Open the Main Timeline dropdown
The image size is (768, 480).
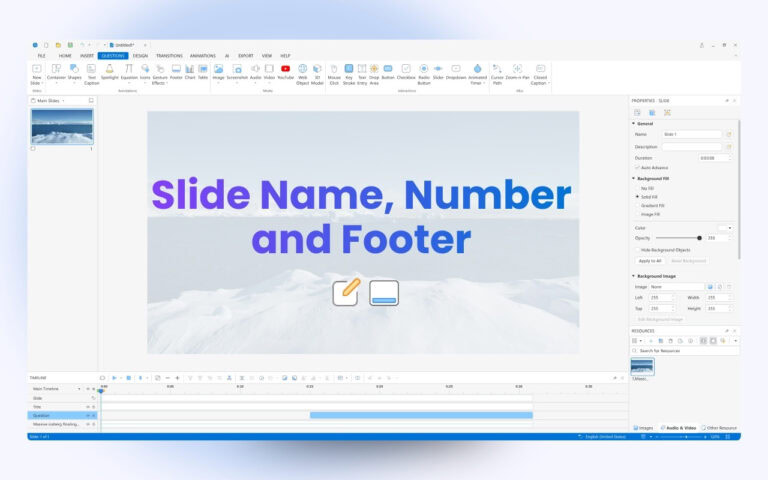point(79,389)
